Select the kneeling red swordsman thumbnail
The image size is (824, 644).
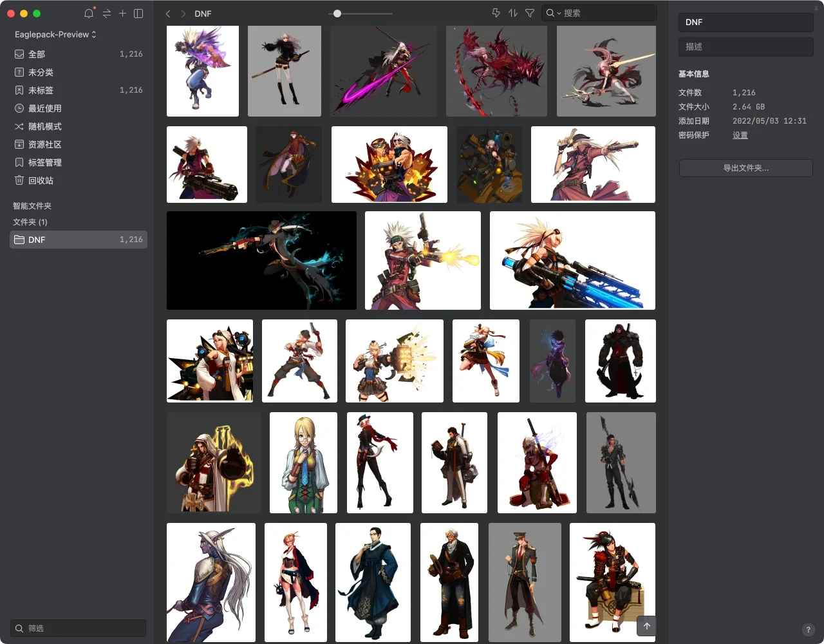537,462
